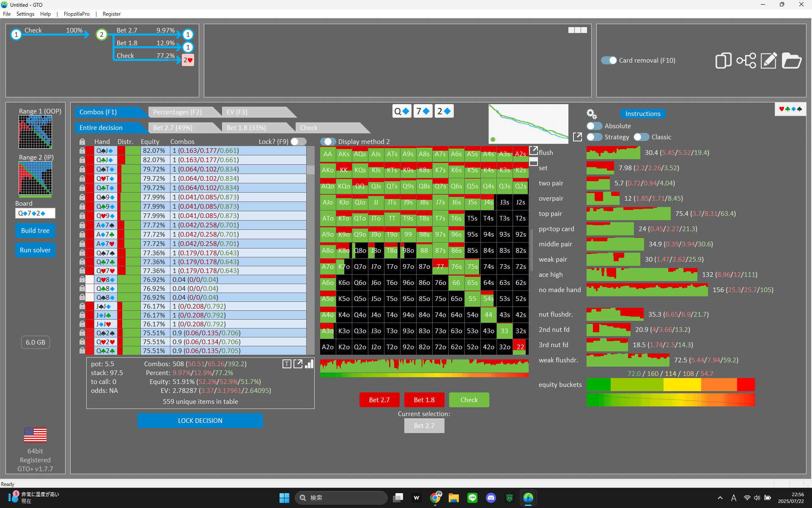Open the gears settings icon

click(x=592, y=114)
